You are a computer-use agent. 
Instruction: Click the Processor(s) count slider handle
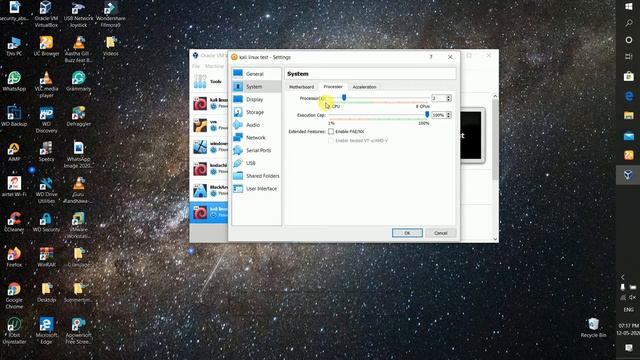pyautogui.click(x=344, y=98)
